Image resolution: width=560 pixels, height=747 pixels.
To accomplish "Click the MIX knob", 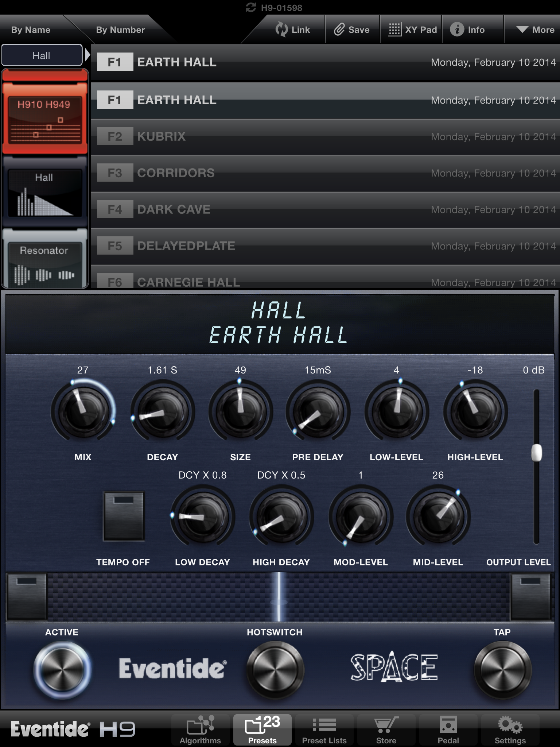I will pos(83,411).
